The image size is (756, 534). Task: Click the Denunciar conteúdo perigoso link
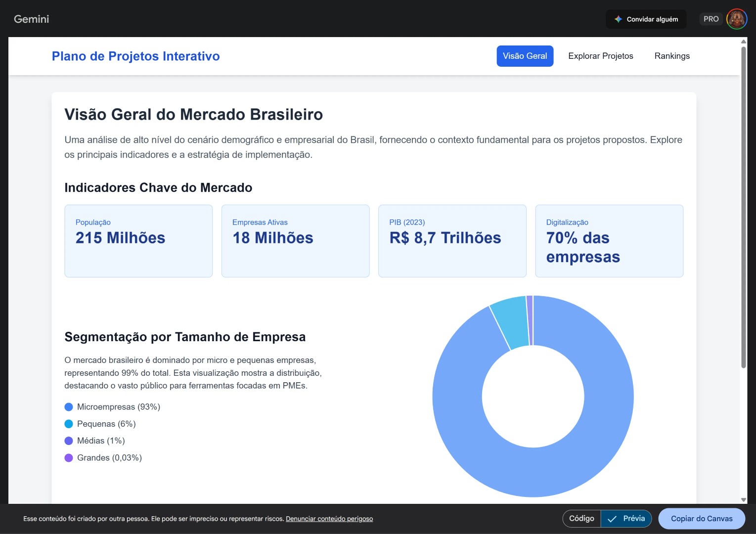pos(329,519)
